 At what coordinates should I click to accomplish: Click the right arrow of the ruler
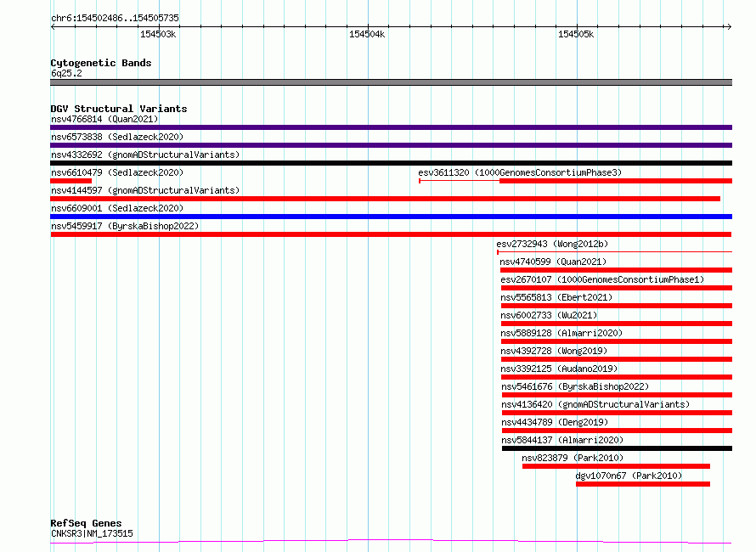pyautogui.click(x=729, y=26)
